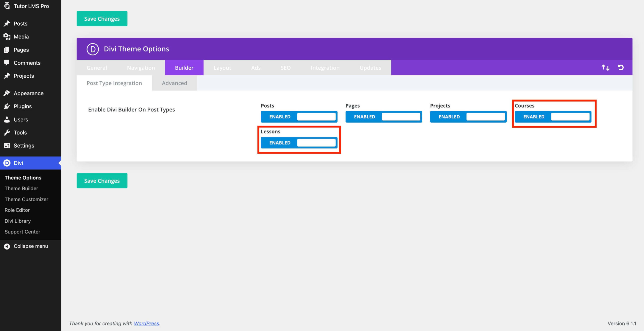Click the 'Divi Theme Options' title text

coord(136,49)
